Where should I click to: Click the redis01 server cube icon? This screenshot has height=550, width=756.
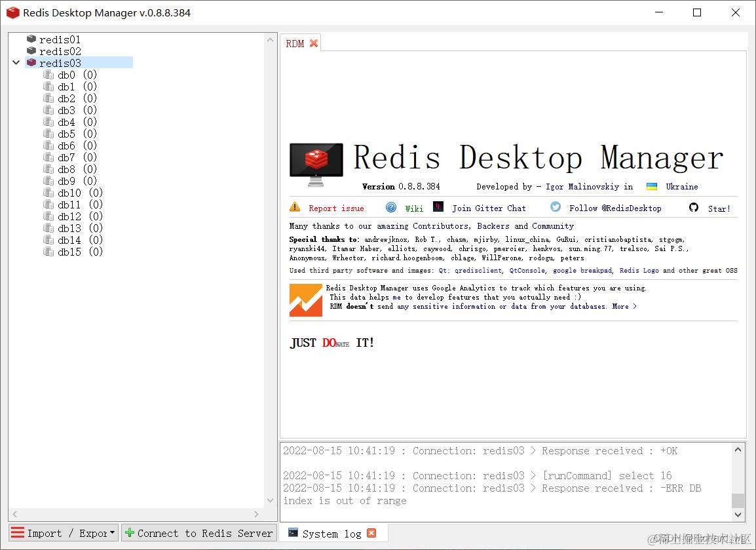click(31, 39)
